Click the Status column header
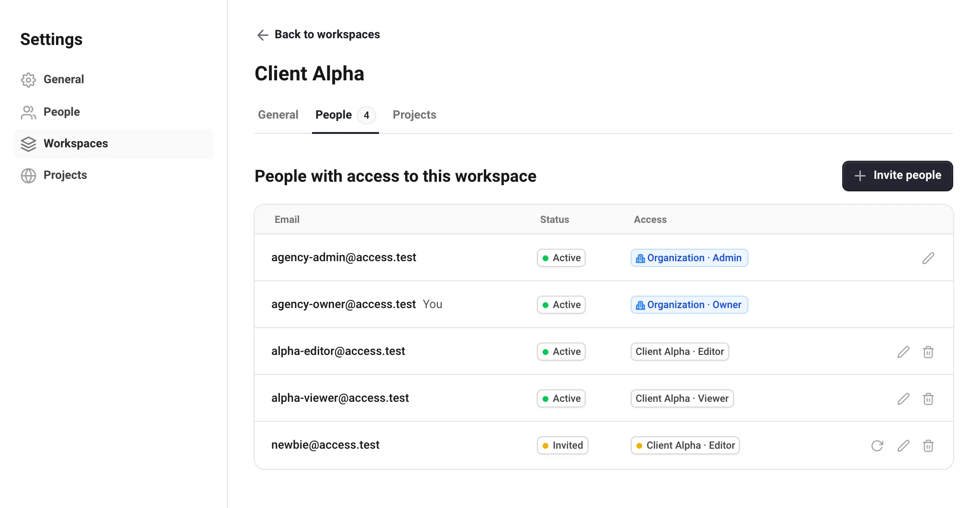Screen dimensions: 980x508 555,220
